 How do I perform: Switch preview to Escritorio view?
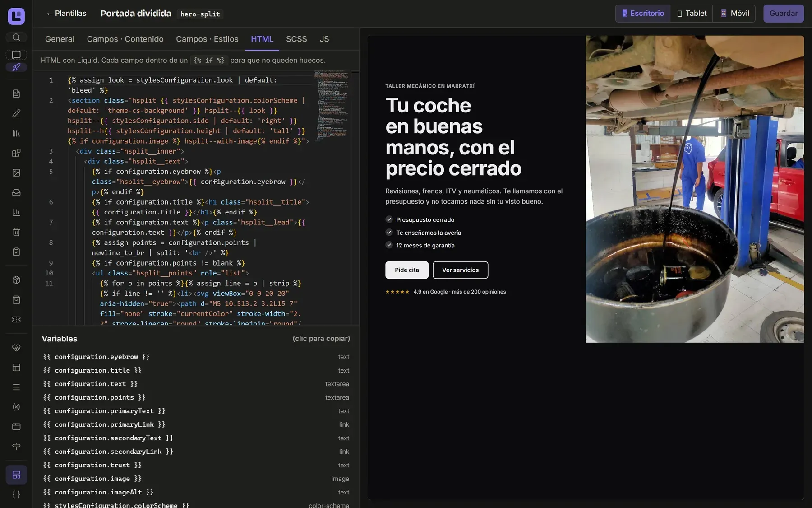[643, 14]
